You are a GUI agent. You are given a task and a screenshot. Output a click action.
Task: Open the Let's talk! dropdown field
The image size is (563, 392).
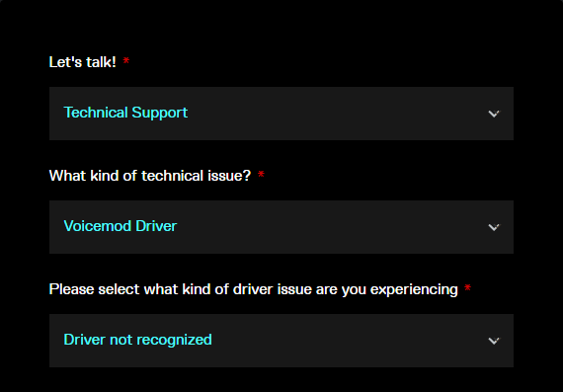coord(281,114)
